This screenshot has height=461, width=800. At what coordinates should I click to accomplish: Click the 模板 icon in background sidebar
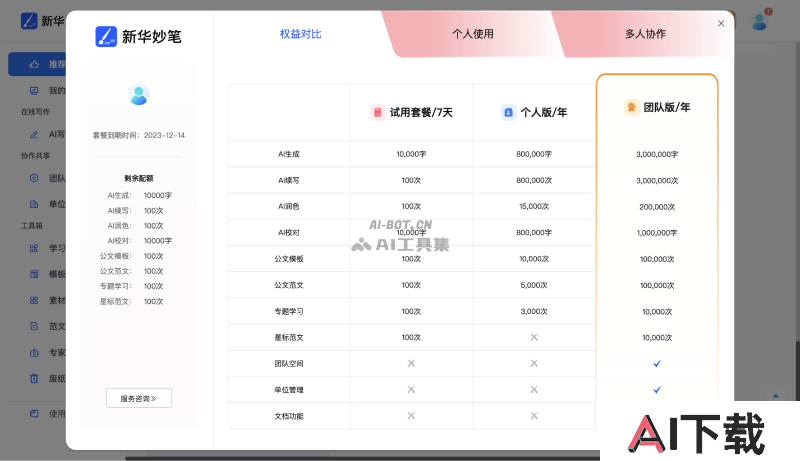pos(34,274)
